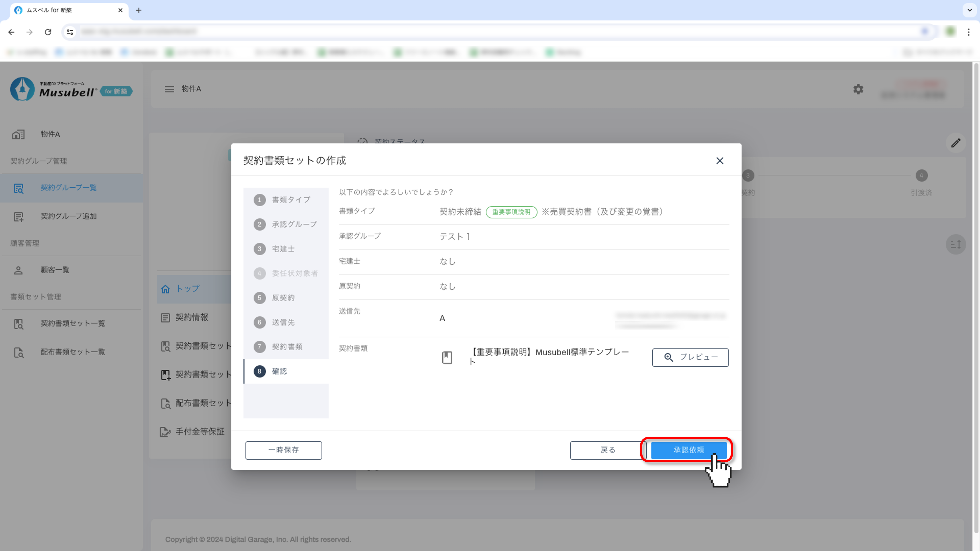Expand the Chrome tab search chevron

pyautogui.click(x=969, y=10)
